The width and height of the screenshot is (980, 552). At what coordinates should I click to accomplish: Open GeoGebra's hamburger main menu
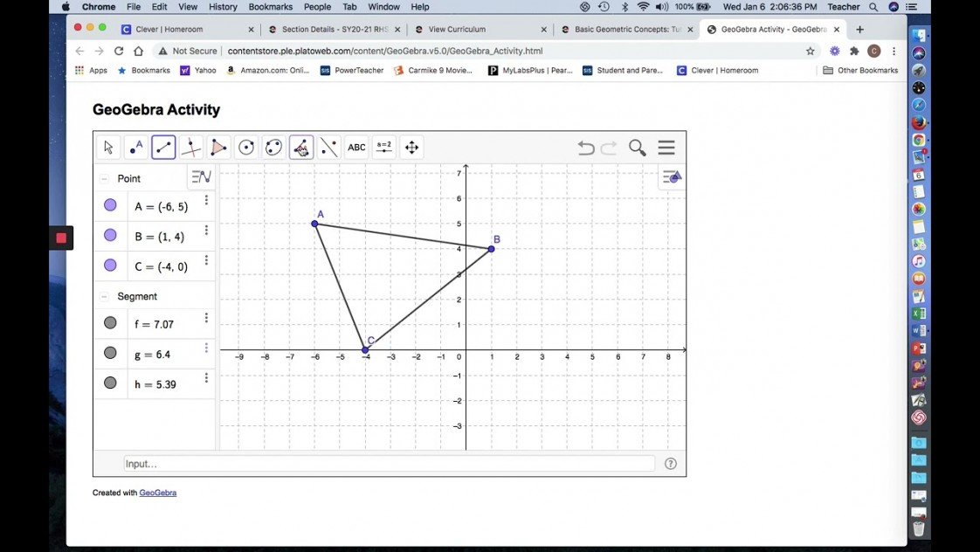click(x=666, y=148)
